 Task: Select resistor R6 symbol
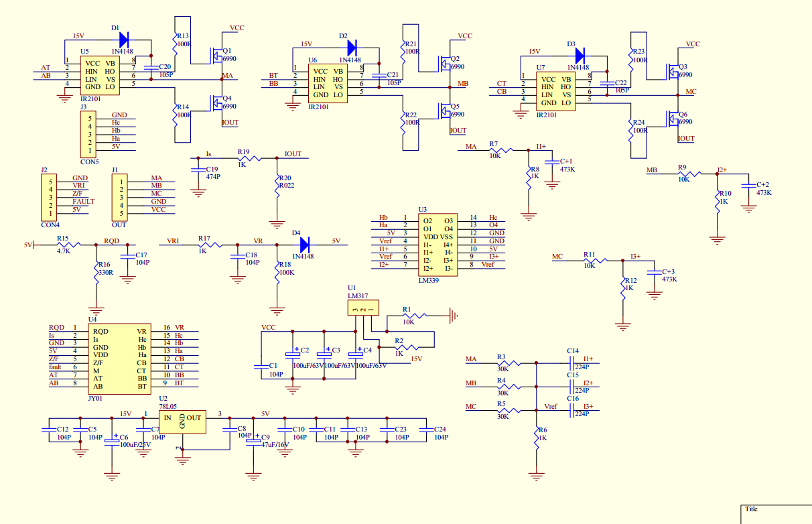coord(537,438)
